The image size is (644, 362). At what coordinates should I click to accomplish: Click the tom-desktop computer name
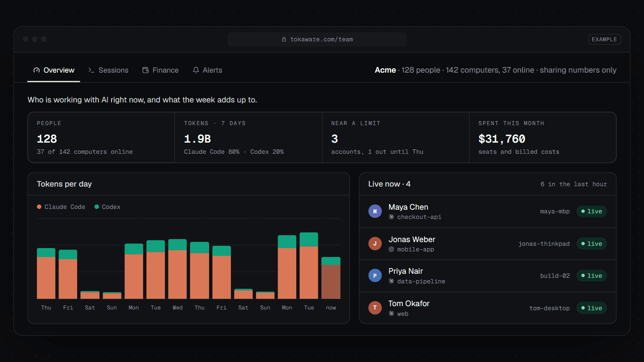tap(549, 308)
